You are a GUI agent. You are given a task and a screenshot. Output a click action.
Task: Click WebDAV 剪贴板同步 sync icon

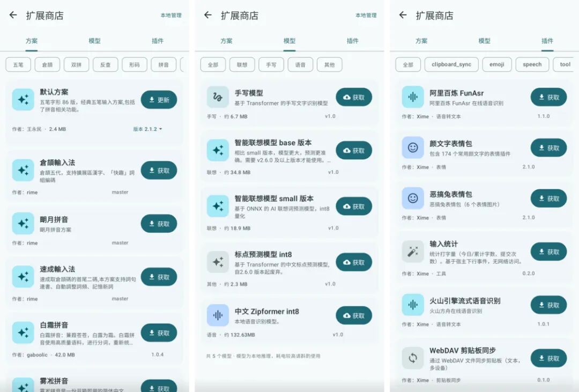click(413, 358)
